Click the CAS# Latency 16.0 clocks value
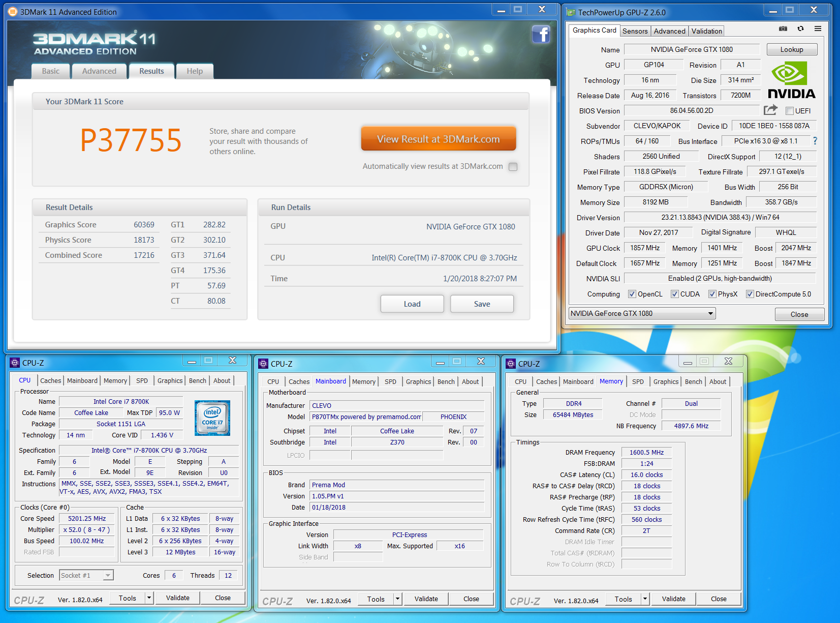840x623 pixels. [x=646, y=475]
